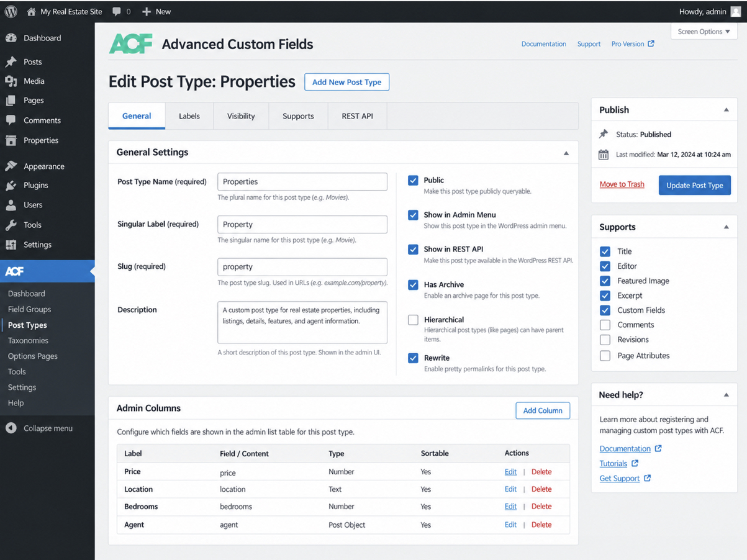Delete the Agent admin column
The image size is (747, 560).
coord(541,525)
